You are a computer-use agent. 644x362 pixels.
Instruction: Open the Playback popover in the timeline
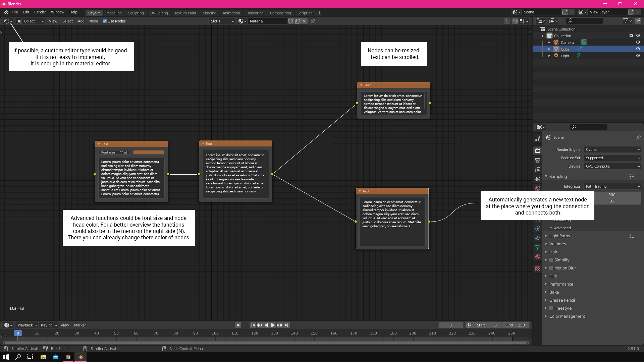(x=27, y=325)
